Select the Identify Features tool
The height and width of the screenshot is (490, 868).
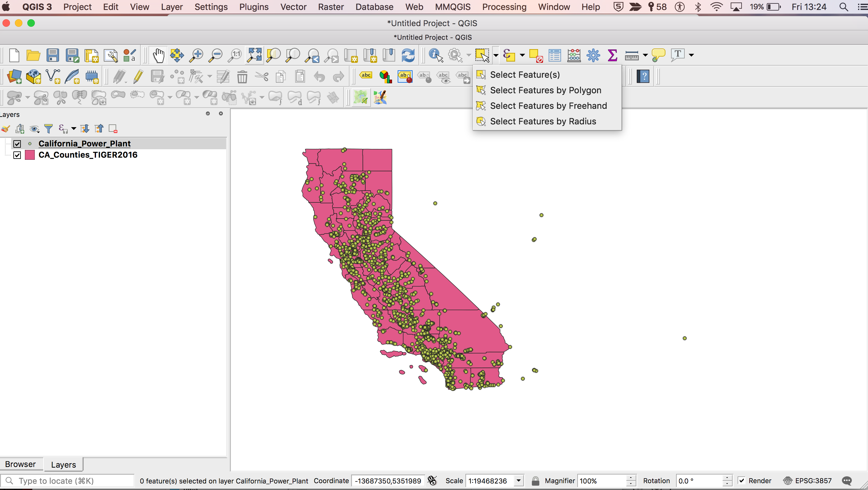436,55
